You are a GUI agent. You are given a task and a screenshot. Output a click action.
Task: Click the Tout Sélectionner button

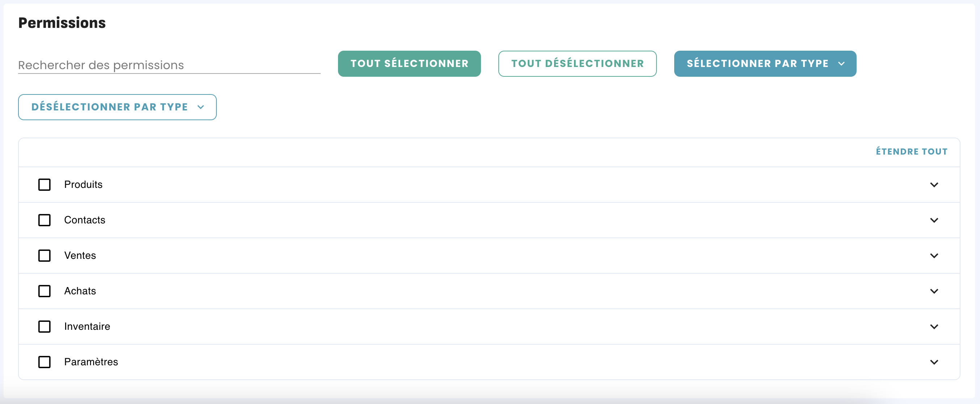click(409, 63)
